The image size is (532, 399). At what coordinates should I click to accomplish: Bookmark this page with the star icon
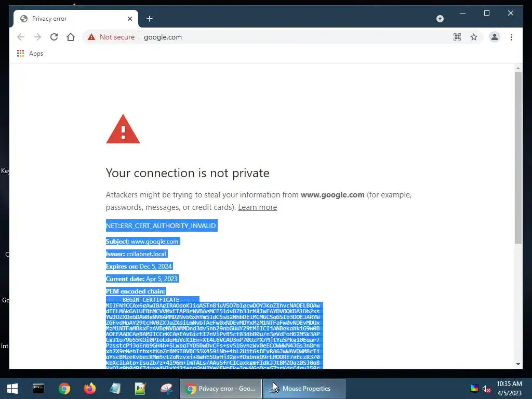474,37
